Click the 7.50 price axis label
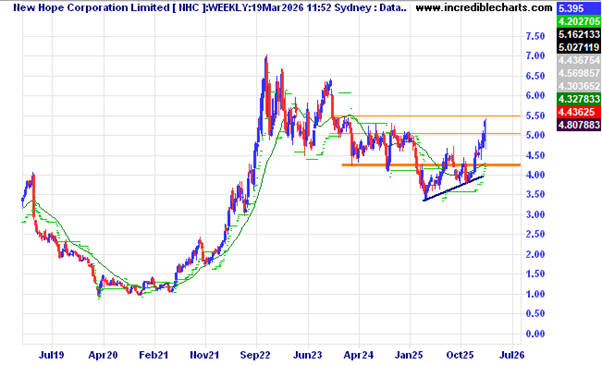602x365 pixels. click(x=535, y=36)
